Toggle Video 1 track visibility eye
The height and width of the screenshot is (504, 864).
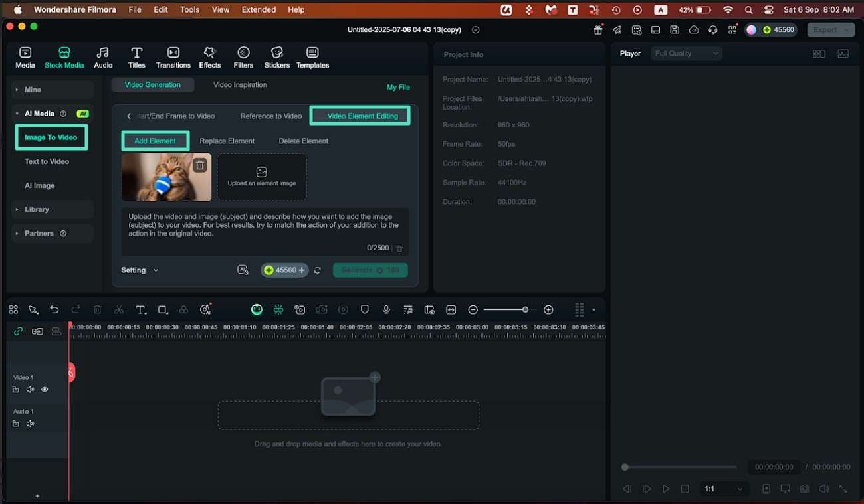coord(45,390)
